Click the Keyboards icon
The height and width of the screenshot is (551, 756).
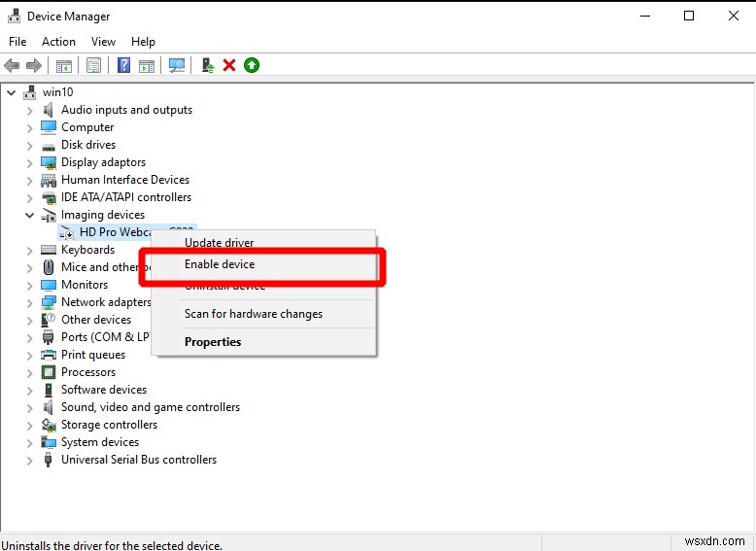pyautogui.click(x=49, y=250)
